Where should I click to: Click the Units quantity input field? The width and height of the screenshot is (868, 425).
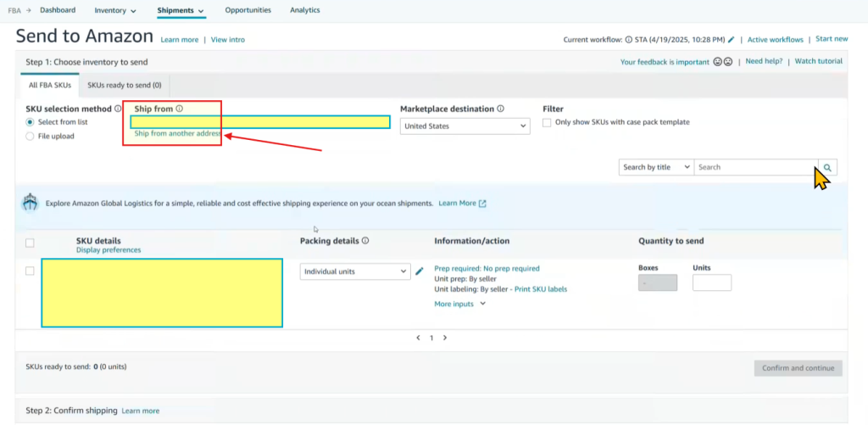[x=711, y=282]
